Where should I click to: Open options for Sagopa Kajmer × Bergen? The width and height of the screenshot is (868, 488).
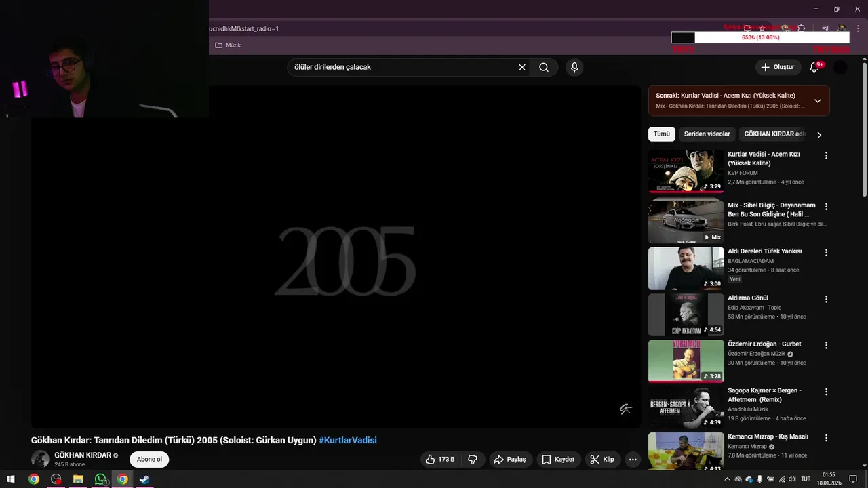click(x=826, y=392)
